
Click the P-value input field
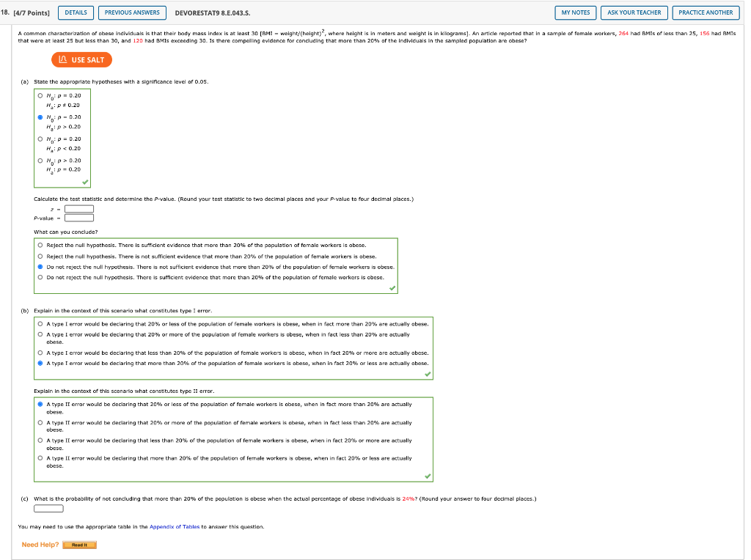pyautogui.click(x=78, y=218)
